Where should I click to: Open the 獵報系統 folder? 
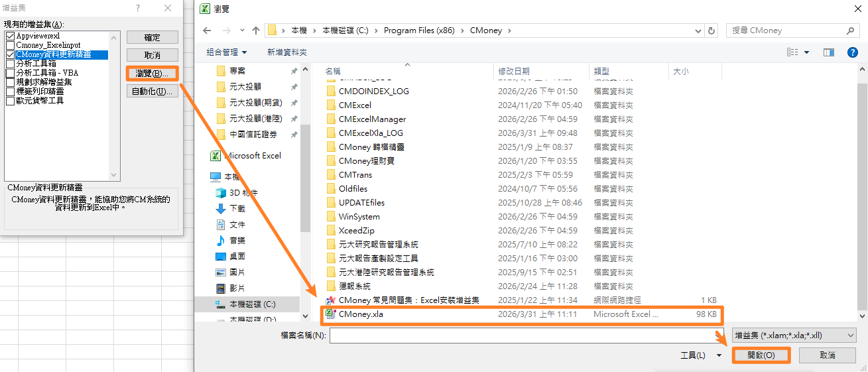coord(354,286)
